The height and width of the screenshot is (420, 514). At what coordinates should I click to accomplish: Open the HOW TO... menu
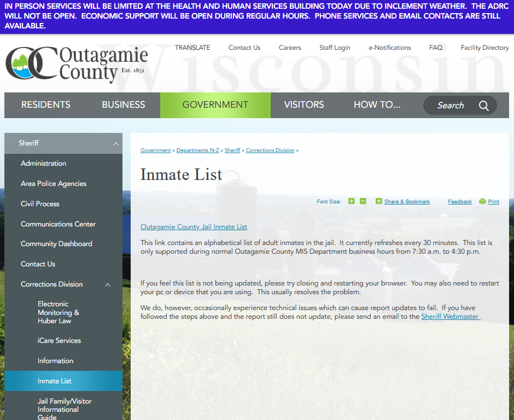click(377, 105)
